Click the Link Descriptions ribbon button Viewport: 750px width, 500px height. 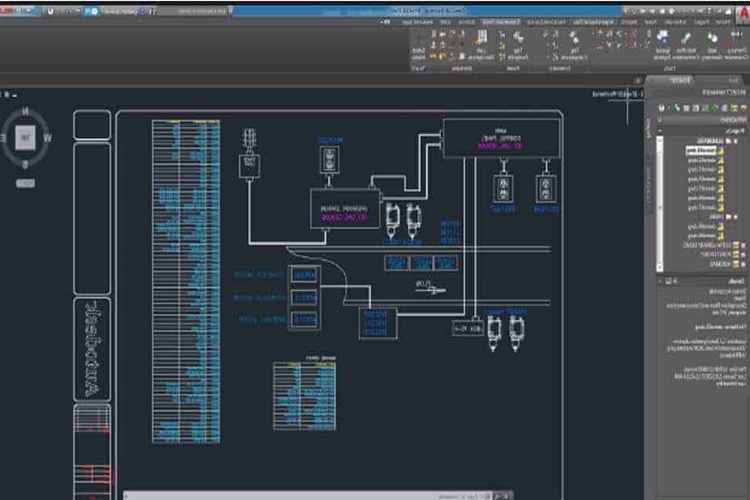482,45
